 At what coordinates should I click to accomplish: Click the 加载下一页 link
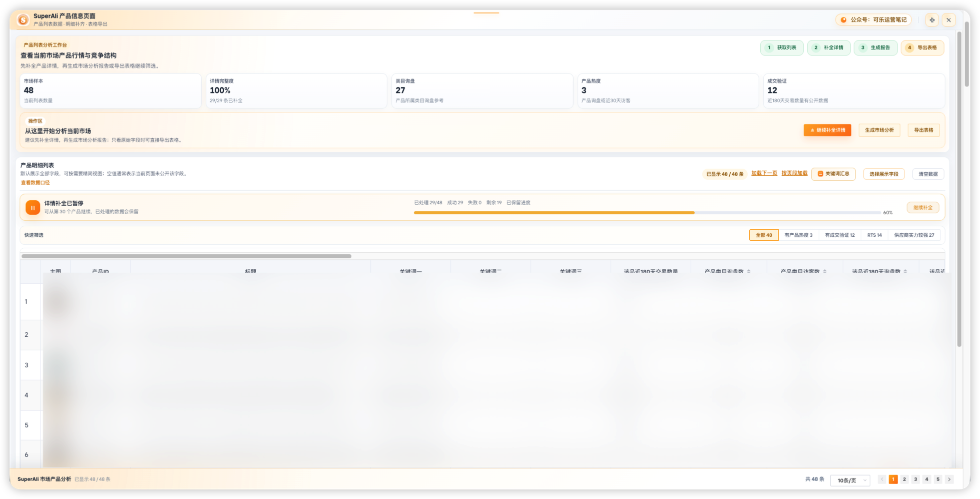(x=764, y=173)
